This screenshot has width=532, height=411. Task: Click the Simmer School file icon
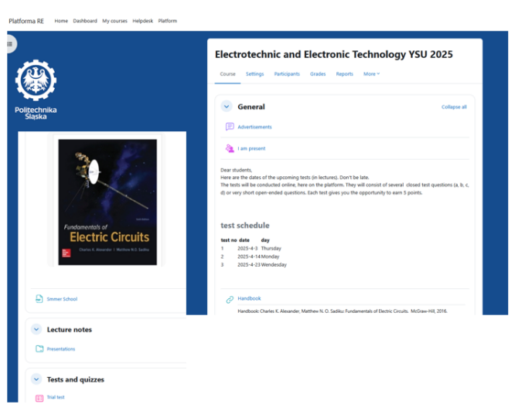point(39,299)
